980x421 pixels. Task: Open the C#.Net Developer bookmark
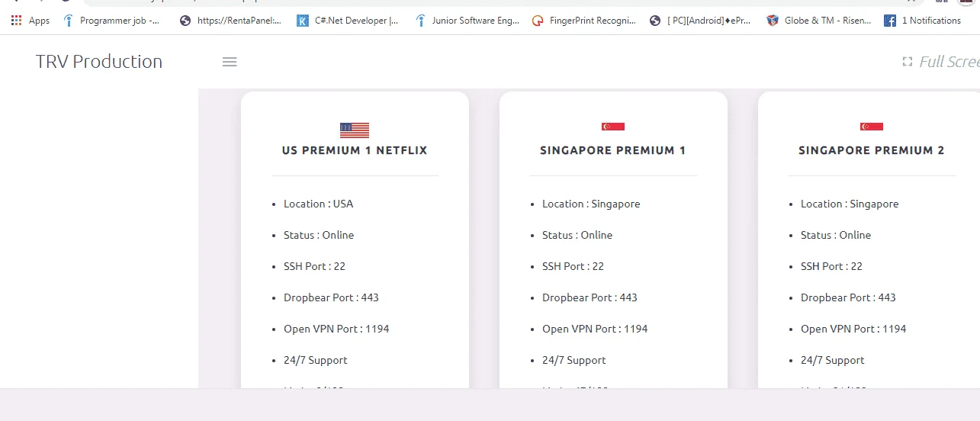click(348, 21)
